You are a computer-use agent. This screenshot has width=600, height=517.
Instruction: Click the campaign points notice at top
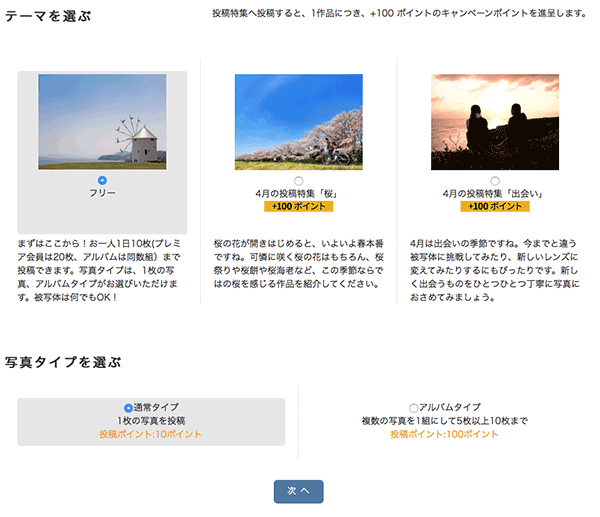coord(399,13)
